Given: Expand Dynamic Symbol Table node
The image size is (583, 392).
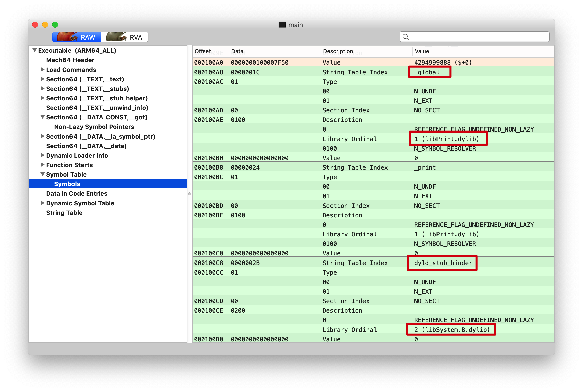Looking at the screenshot, I should coord(43,203).
